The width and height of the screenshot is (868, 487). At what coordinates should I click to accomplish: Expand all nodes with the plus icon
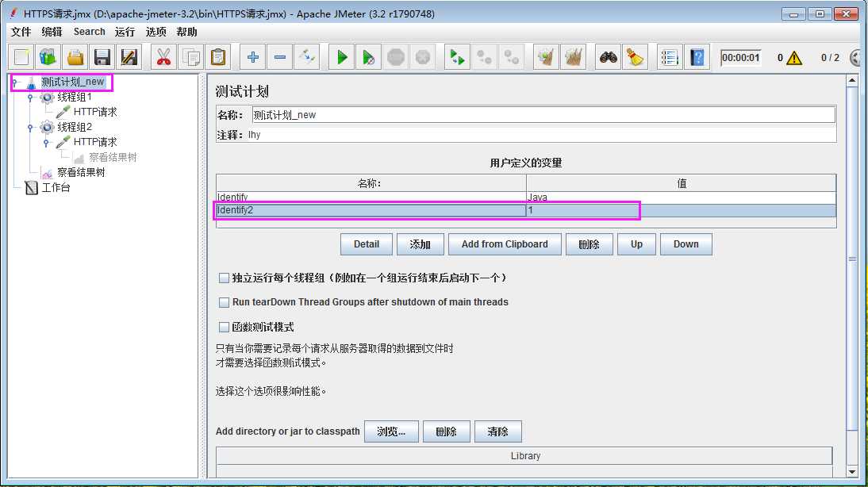(x=253, y=57)
